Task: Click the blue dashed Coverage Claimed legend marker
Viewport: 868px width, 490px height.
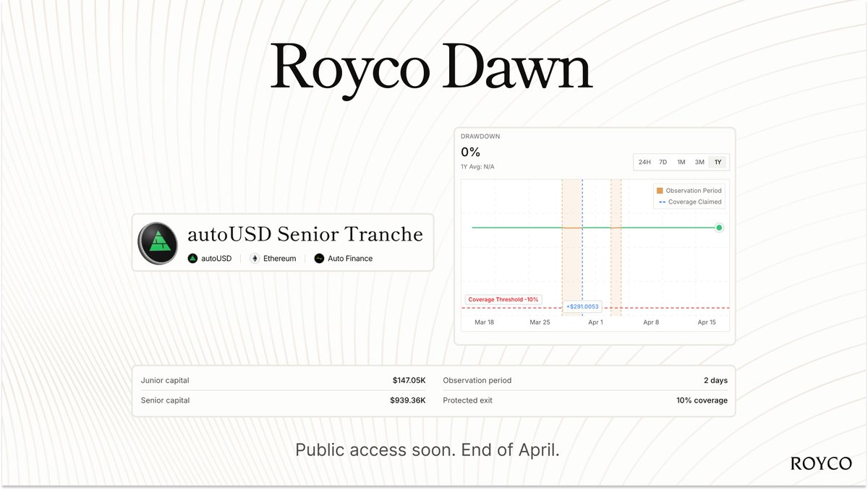Action: pos(662,202)
